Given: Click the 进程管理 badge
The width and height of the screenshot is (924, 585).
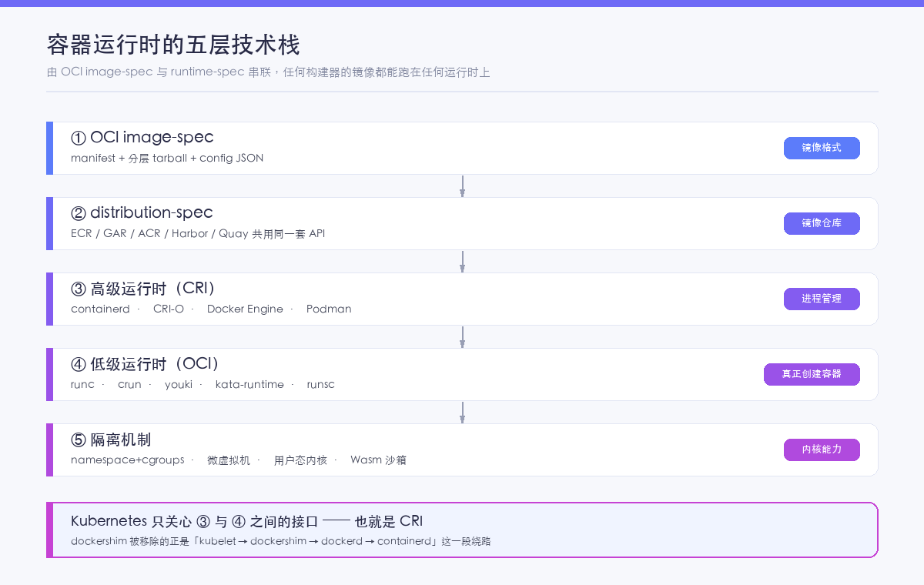Looking at the screenshot, I should [822, 299].
